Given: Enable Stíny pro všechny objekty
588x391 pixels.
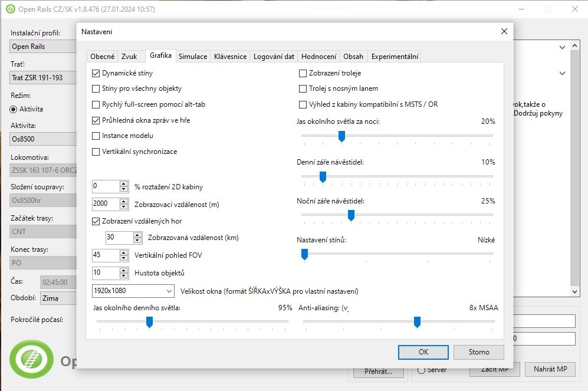Looking at the screenshot, I should (96, 89).
